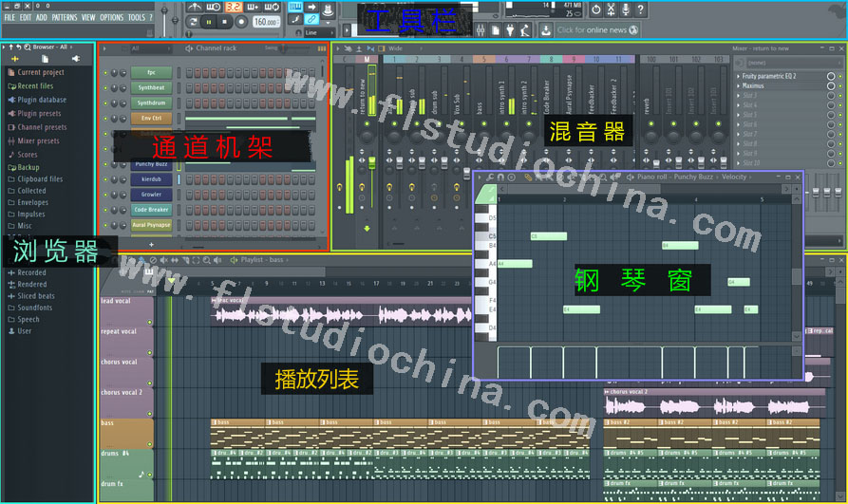The image size is (848, 504).
Task: Click the link chain icon near snap
Action: pyautogui.click(x=311, y=20)
